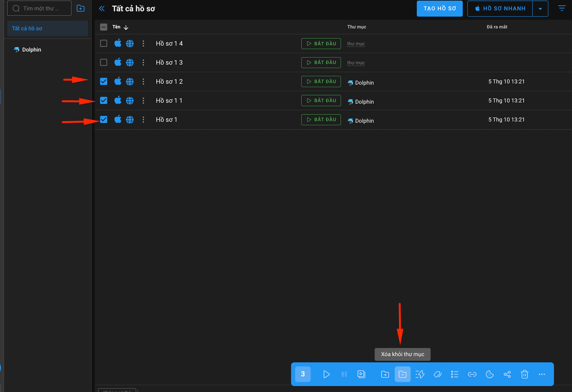
Task: Stop selected profiles with pause icon
Action: 344,374
